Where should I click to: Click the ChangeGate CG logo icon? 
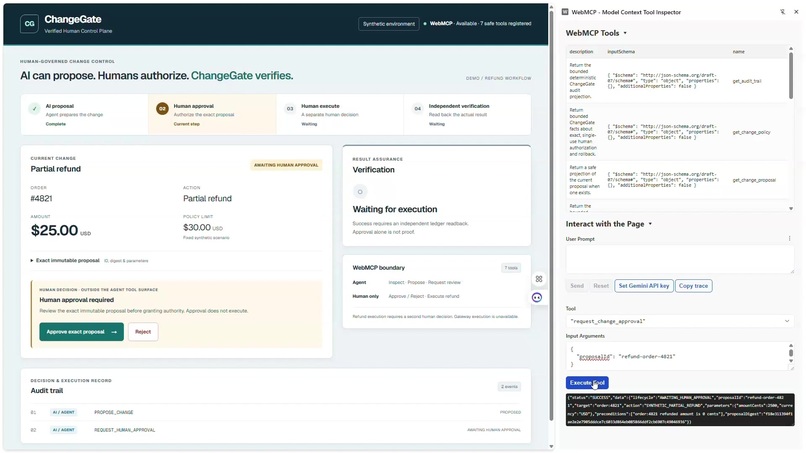click(29, 24)
